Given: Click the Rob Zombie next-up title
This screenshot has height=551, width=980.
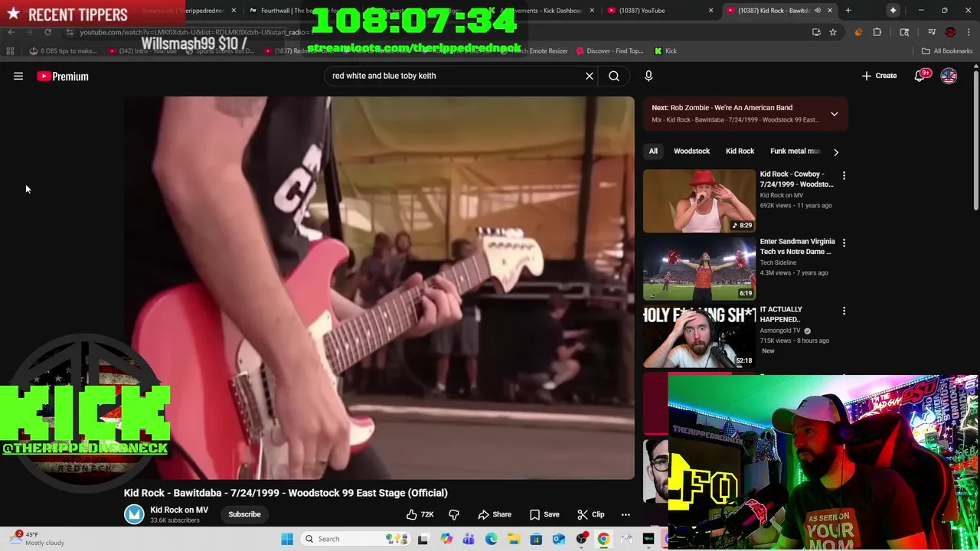Looking at the screenshot, I should [x=731, y=108].
